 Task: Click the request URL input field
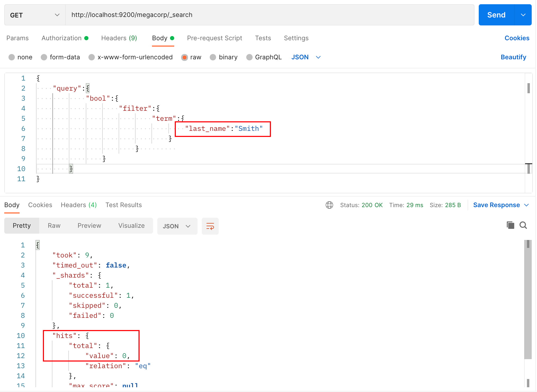pyautogui.click(x=270, y=15)
